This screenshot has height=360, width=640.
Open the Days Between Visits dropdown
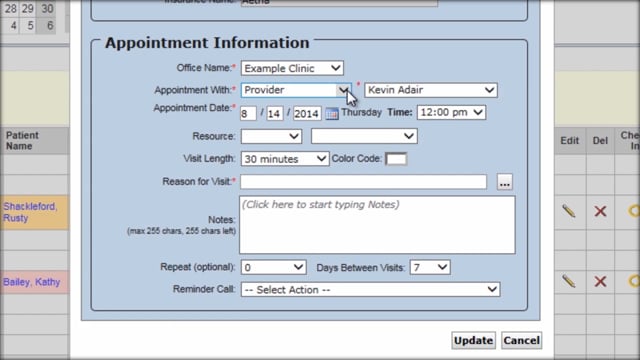430,267
